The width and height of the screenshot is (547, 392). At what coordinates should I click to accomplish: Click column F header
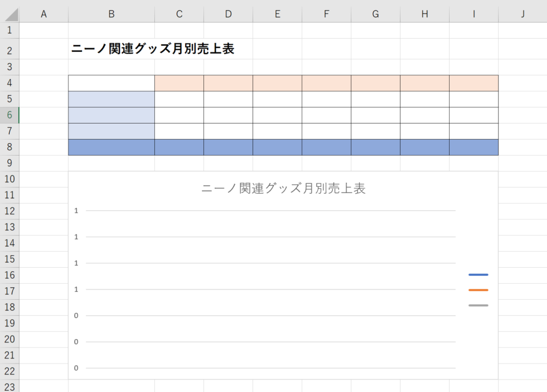click(x=326, y=14)
